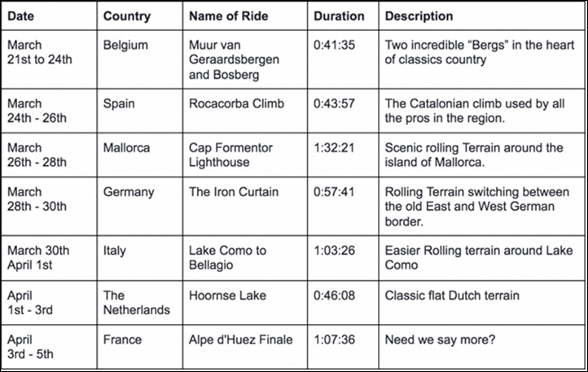Select the Belgium country cell

coord(140,59)
